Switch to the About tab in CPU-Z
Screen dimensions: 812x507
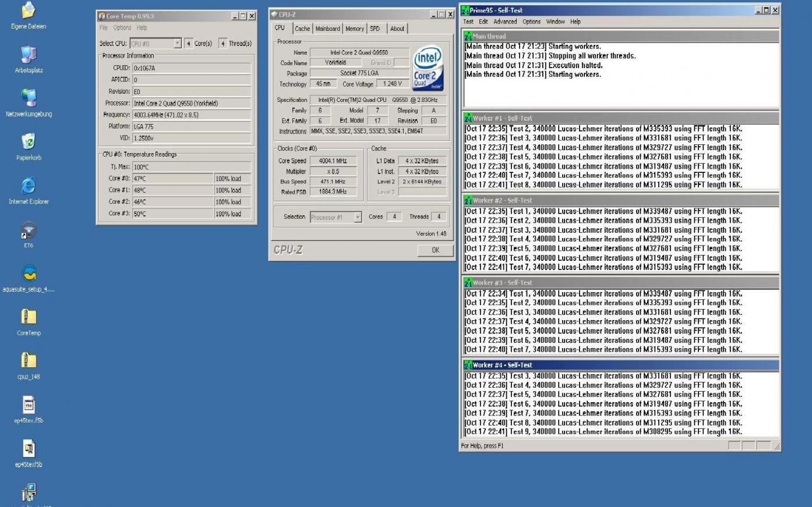click(397, 29)
